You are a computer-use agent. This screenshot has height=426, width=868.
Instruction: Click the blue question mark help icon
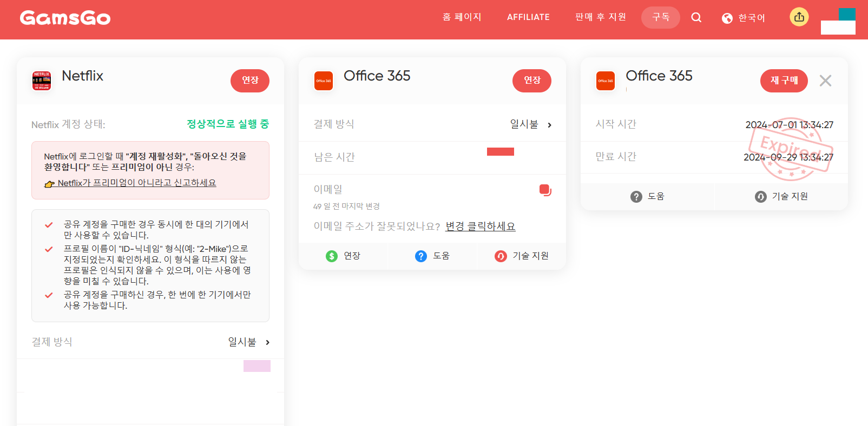pos(421,256)
